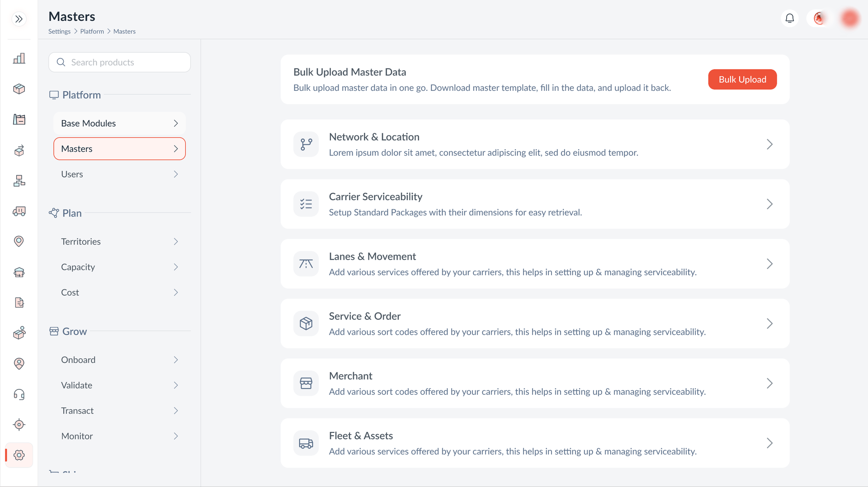Click the Masters page title
This screenshot has height=487, width=868.
click(x=72, y=16)
